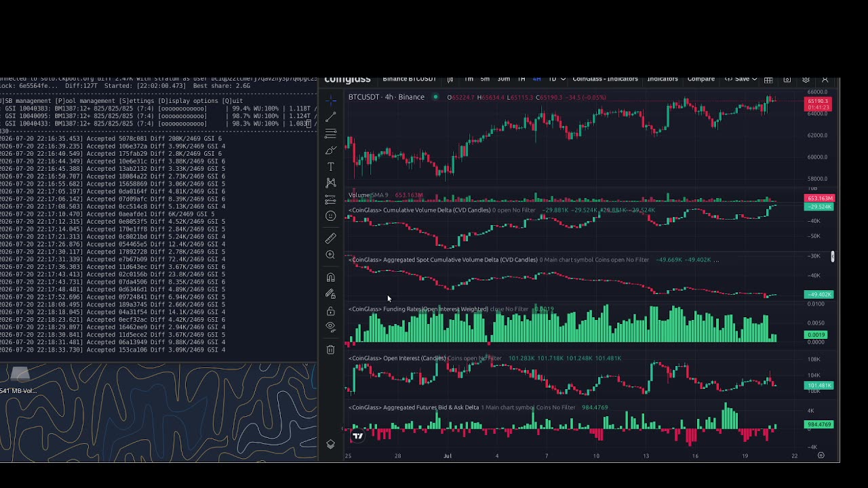868x488 pixels.
Task: Open chart settings gear icon
Action: pos(806,79)
